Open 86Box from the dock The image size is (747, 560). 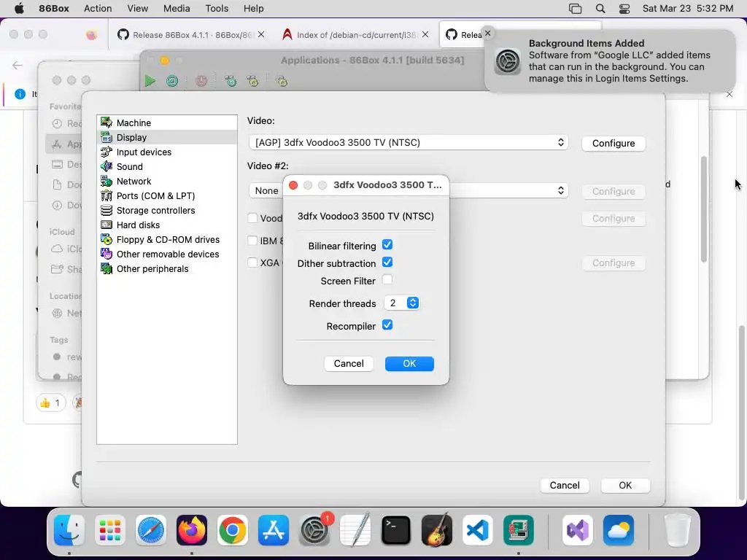[x=519, y=530]
